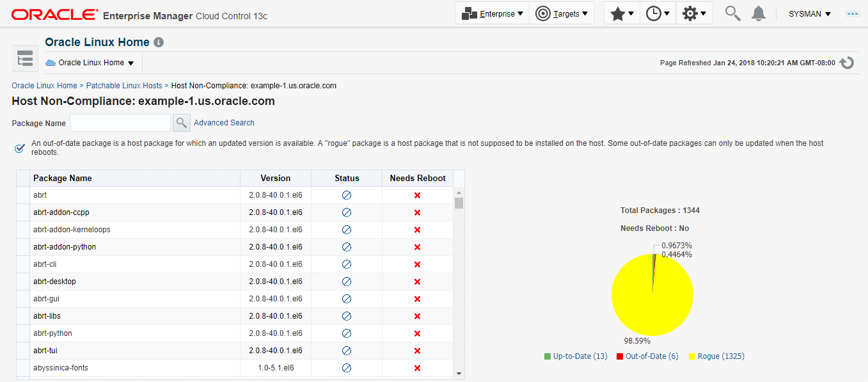
Task: Open the SYSMAN user menu
Action: (x=810, y=13)
